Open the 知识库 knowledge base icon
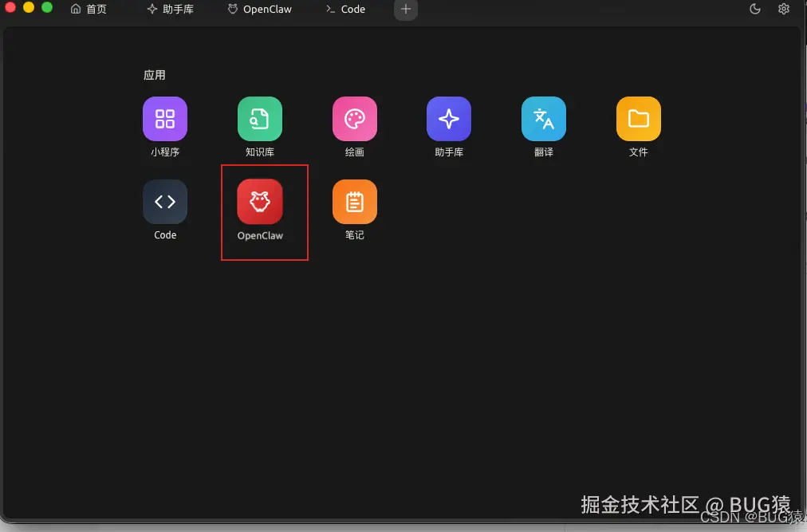Viewport: 807px width, 532px height. (x=259, y=118)
